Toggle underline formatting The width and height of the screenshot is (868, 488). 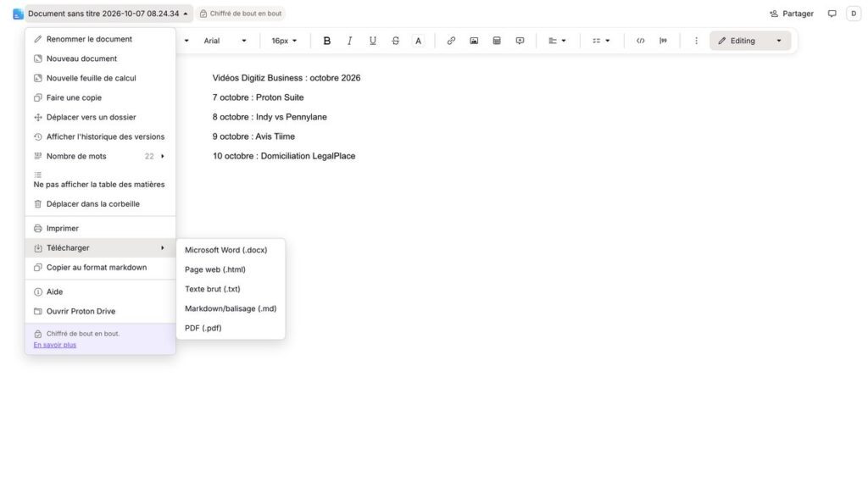tap(373, 41)
